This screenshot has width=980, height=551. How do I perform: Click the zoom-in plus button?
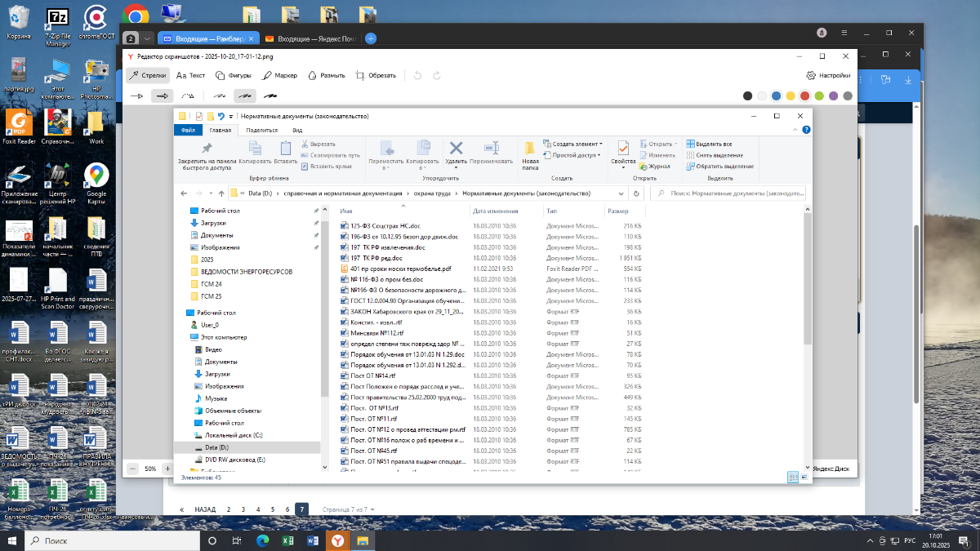click(x=167, y=469)
